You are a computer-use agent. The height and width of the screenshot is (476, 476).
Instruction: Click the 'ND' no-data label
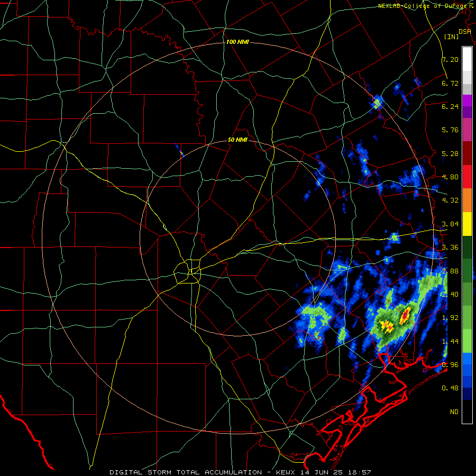tap(454, 412)
